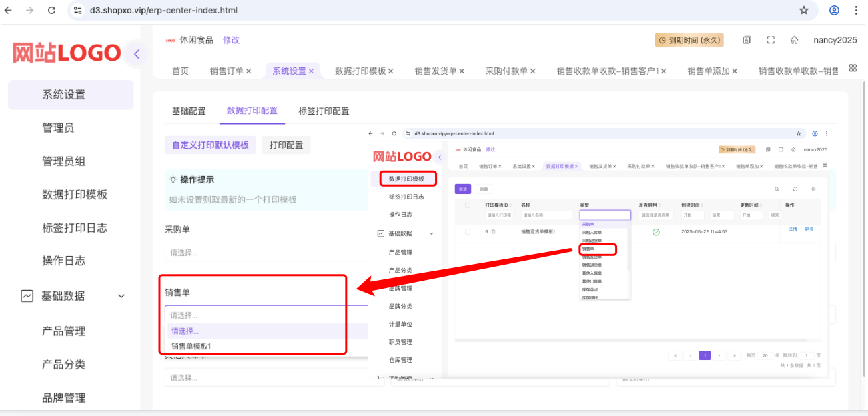Open 数据打印模板 in the left sidebar
This screenshot has width=868, height=416.
[x=75, y=195]
